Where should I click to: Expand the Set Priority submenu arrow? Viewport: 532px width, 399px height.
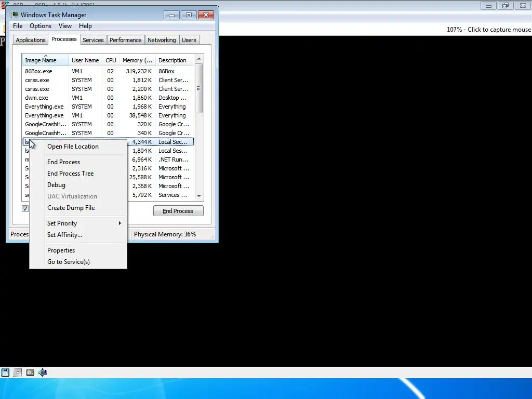click(120, 223)
